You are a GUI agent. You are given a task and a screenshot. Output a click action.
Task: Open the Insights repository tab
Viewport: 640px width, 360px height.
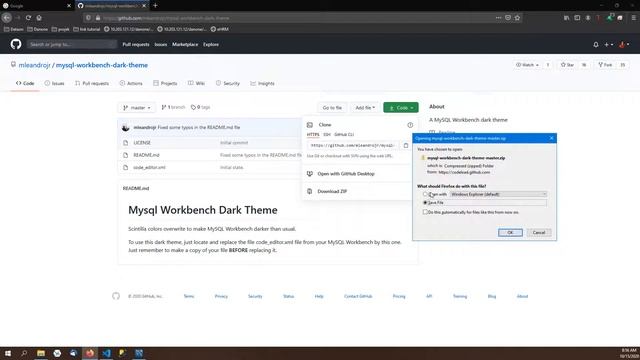click(x=262, y=83)
